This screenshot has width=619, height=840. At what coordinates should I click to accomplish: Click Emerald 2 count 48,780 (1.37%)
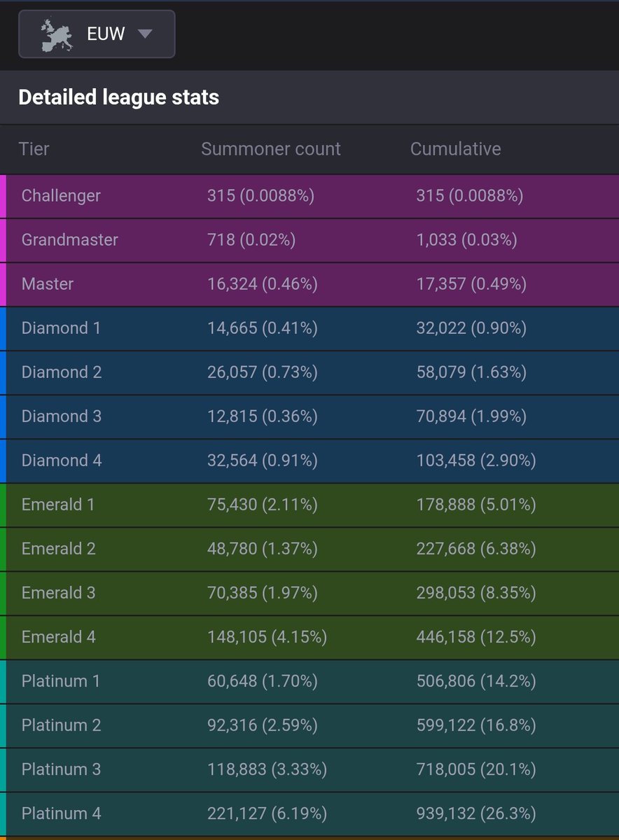pos(263,549)
